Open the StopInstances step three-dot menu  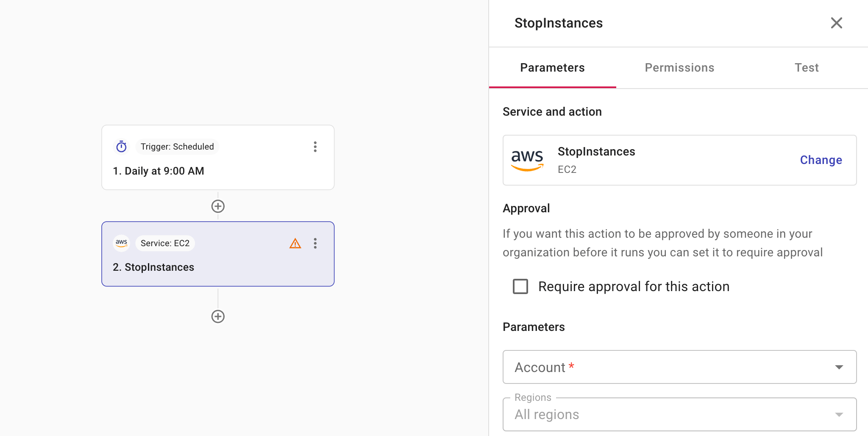point(315,243)
